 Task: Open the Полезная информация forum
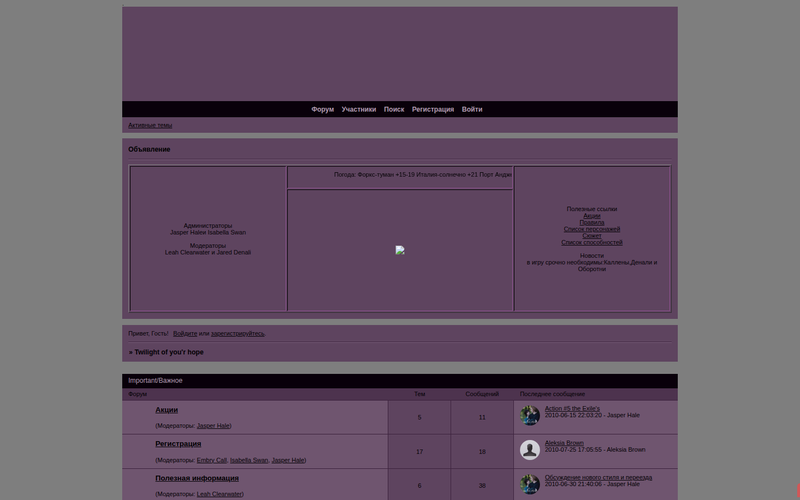pyautogui.click(x=197, y=478)
